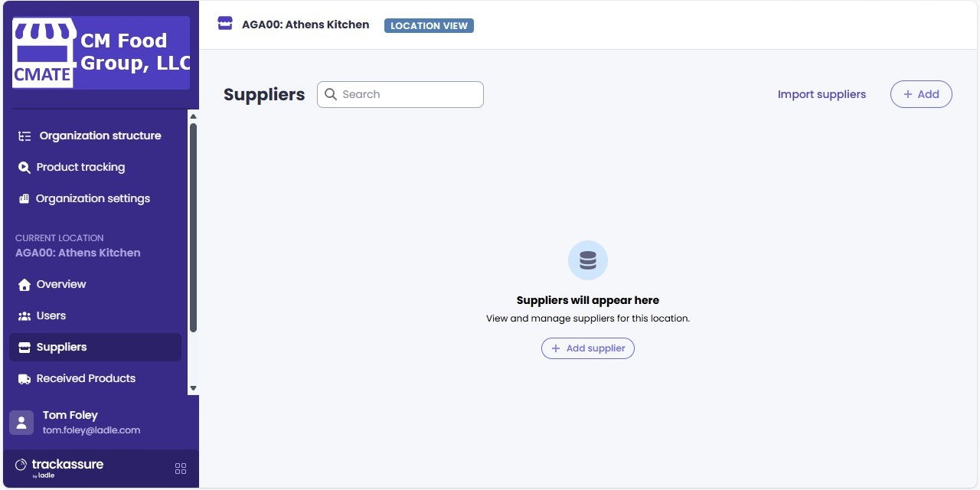Click the sidebar scroll up arrow

[193, 116]
